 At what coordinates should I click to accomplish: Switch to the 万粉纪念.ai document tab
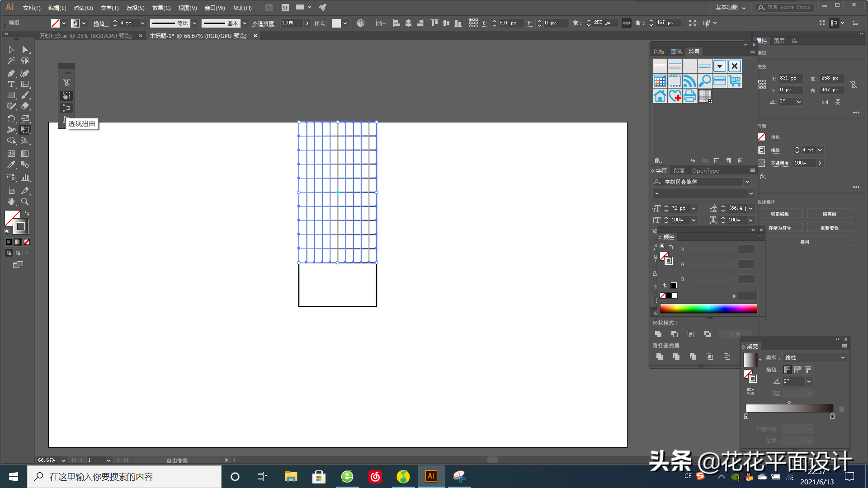85,36
